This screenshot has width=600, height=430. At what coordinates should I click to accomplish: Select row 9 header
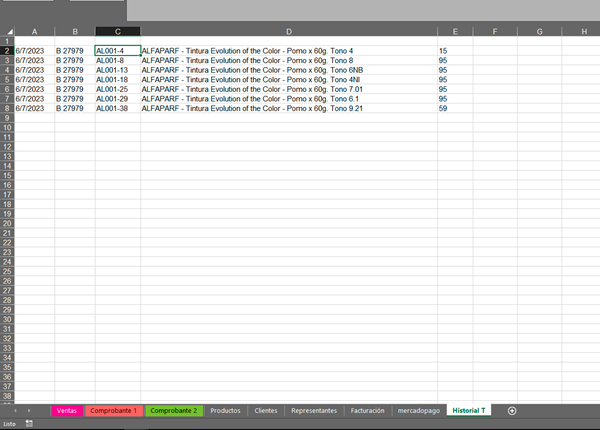pyautogui.click(x=7, y=118)
